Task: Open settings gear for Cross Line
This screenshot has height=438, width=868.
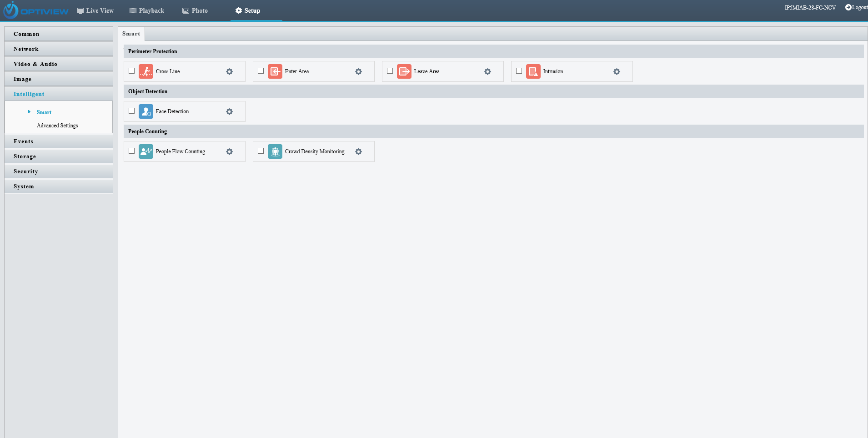Action: [229, 72]
